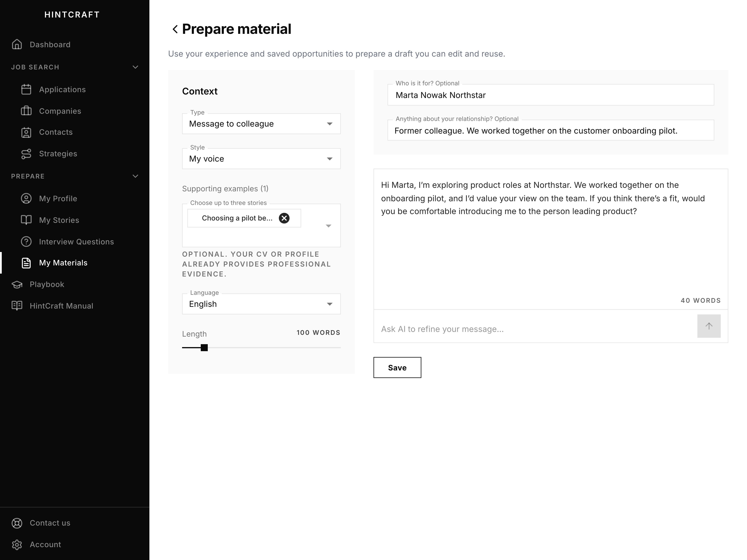Click the 'Context' heading
This screenshot has height=560, width=747.
pyautogui.click(x=200, y=91)
